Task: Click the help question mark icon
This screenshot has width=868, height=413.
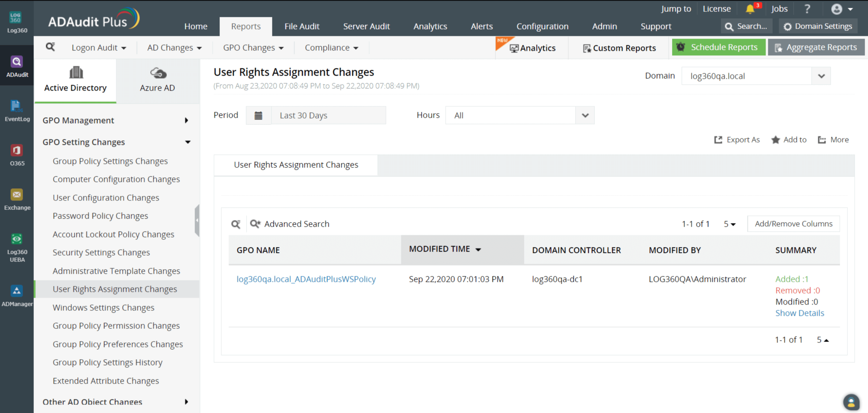Action: pyautogui.click(x=807, y=9)
